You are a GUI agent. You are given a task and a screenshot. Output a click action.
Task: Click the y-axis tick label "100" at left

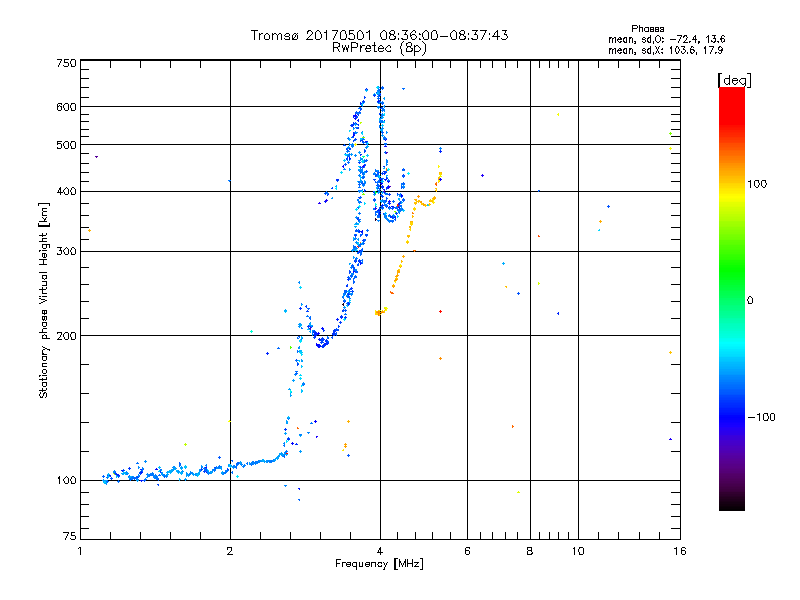(x=66, y=480)
